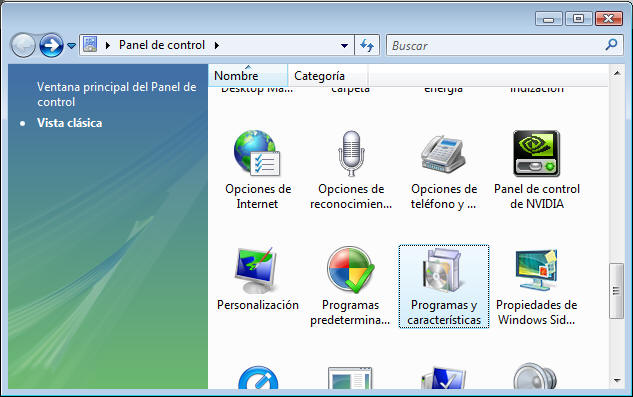The height and width of the screenshot is (397, 633).
Task: Maximize the Control Panel window
Action: click(579, 19)
